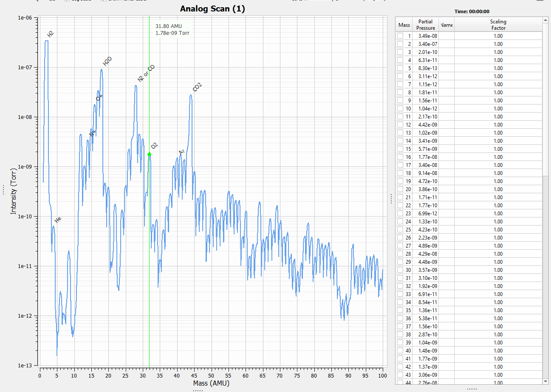551x392 pixels.
Task: Click the CO2 peak label
Action: [197, 87]
